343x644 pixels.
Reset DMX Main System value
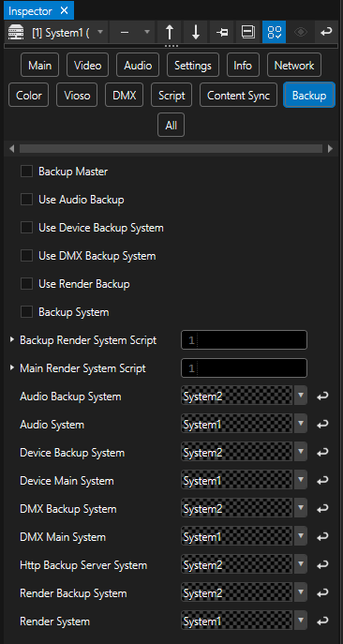click(323, 537)
